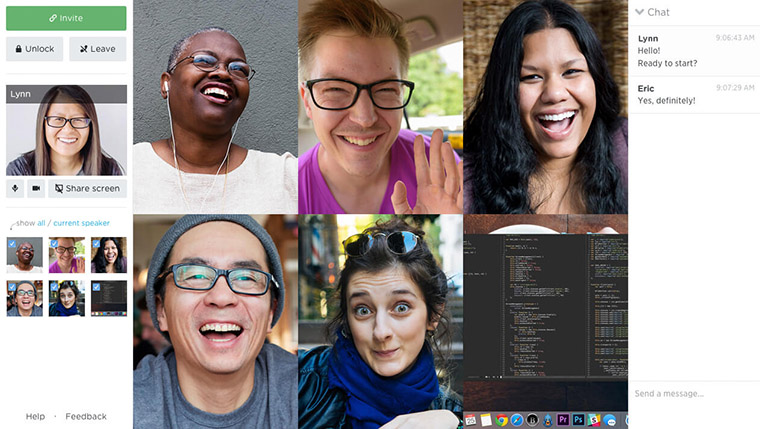Mute the microphone with the mic icon
This screenshot has width=760, height=429.
pos(15,189)
